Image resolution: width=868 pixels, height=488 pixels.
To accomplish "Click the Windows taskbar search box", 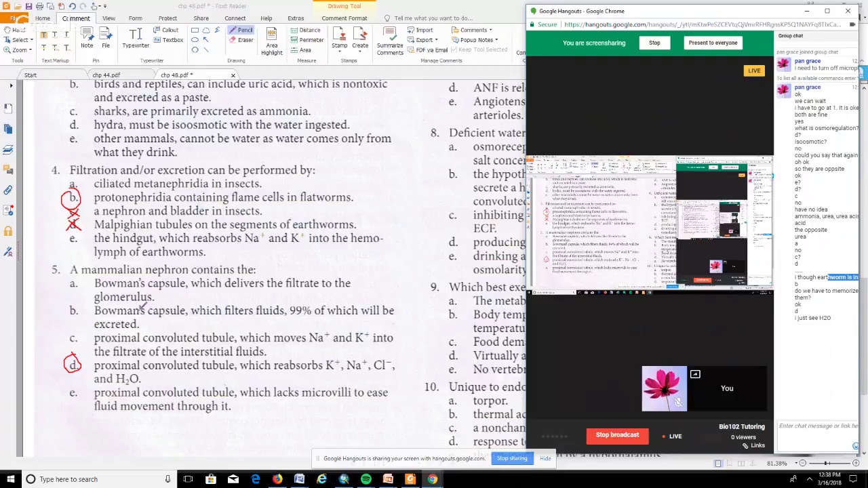I will pyautogui.click(x=99, y=479).
